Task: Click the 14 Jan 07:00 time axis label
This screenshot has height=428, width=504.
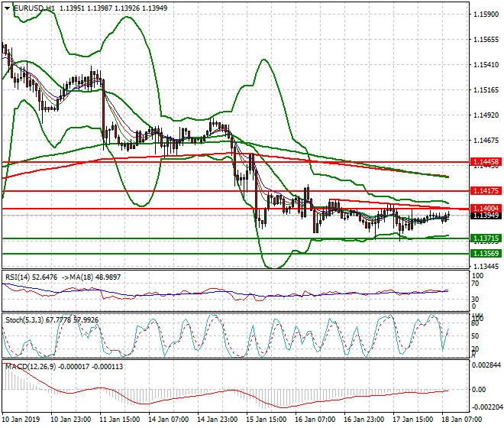Action: coord(169,420)
